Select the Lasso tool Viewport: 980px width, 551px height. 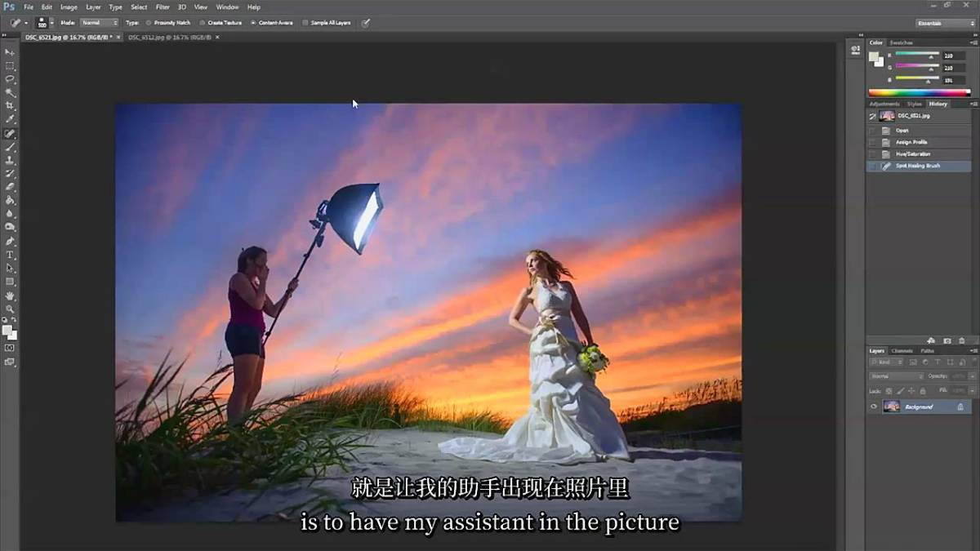(x=10, y=79)
